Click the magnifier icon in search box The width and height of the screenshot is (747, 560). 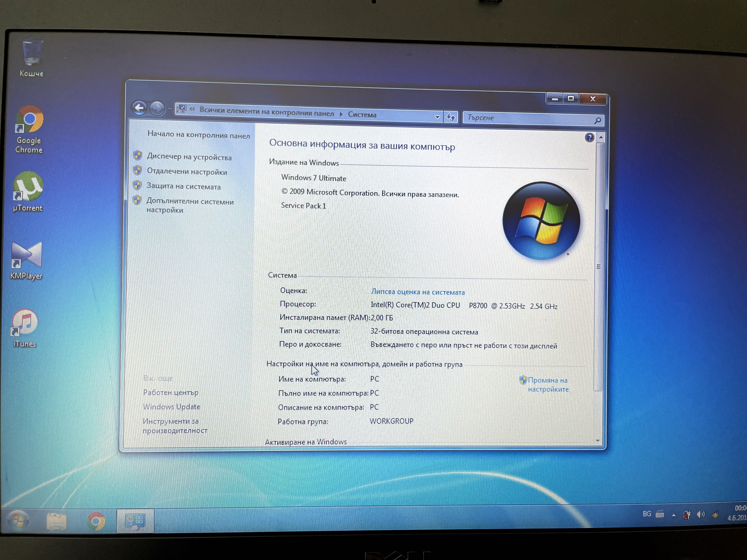coord(597,120)
